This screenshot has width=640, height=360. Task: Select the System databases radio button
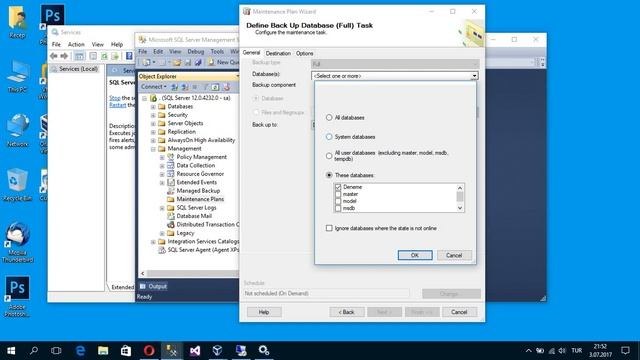point(329,137)
